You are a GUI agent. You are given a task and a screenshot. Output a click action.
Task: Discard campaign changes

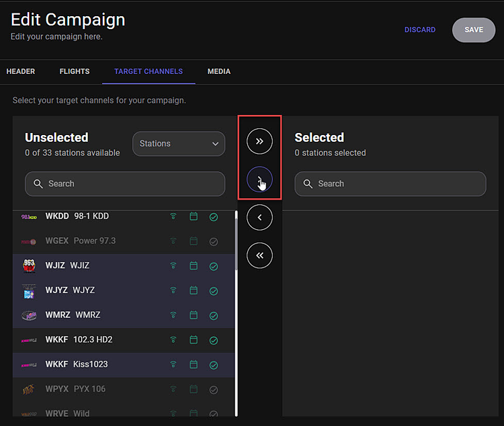(420, 30)
